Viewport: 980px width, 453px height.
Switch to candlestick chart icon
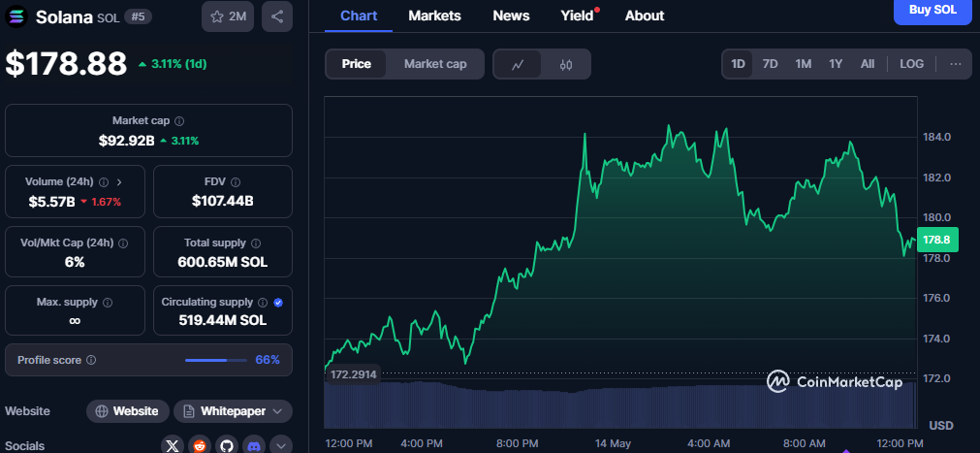566,64
